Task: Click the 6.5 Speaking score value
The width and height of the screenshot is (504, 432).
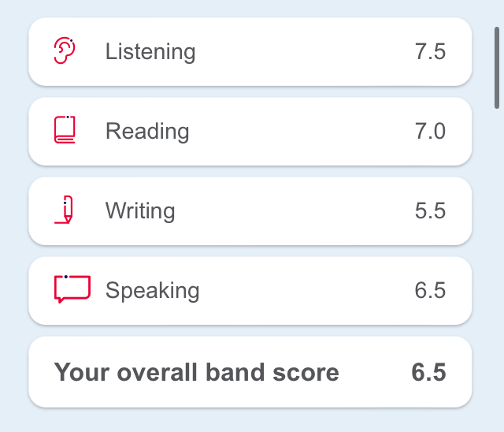Action: point(430,290)
